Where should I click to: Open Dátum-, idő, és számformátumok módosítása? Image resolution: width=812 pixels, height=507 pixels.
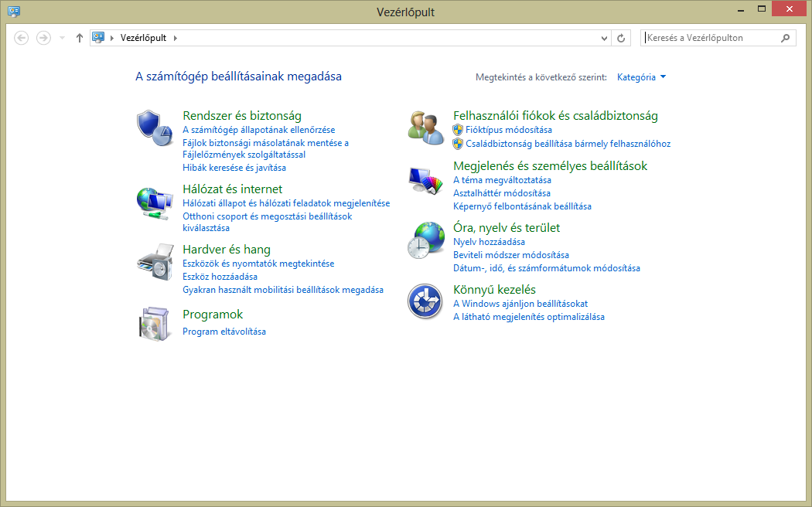coord(546,268)
